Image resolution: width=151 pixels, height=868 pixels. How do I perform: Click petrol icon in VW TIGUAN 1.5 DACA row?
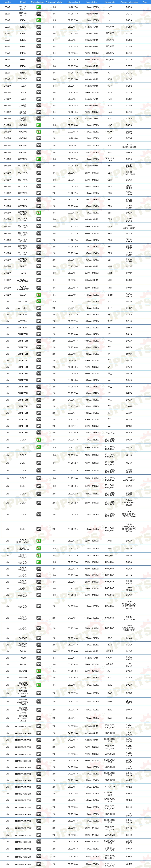point(39,671)
